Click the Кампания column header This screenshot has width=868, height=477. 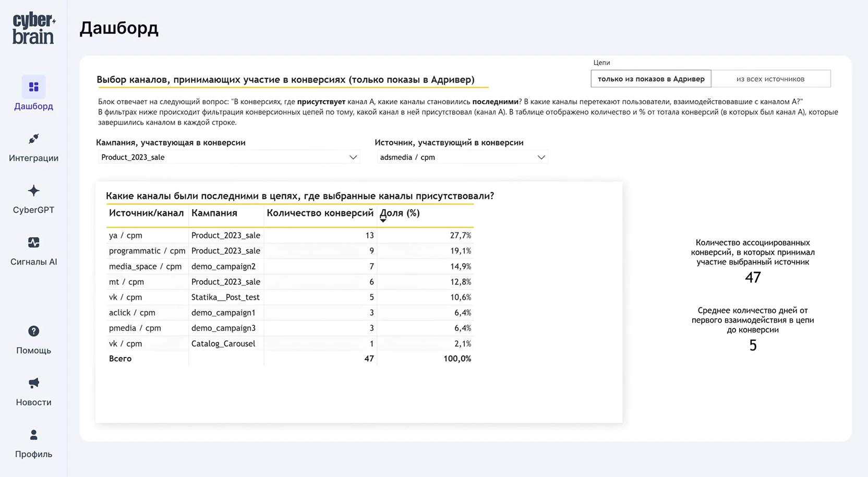(x=214, y=213)
